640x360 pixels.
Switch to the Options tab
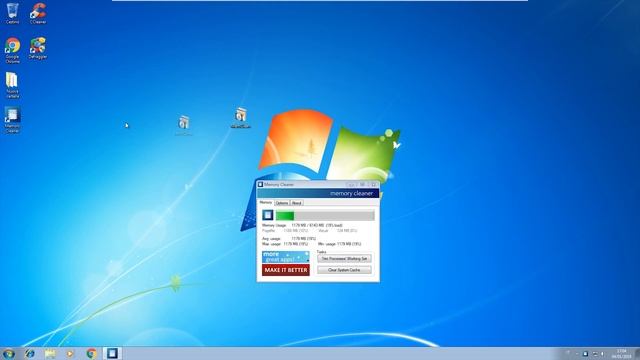(x=282, y=203)
